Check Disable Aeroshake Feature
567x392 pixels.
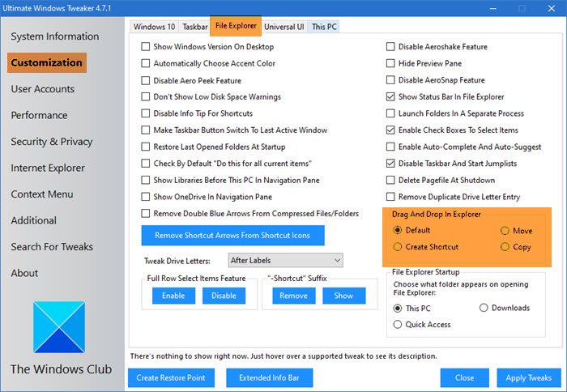pyautogui.click(x=390, y=47)
